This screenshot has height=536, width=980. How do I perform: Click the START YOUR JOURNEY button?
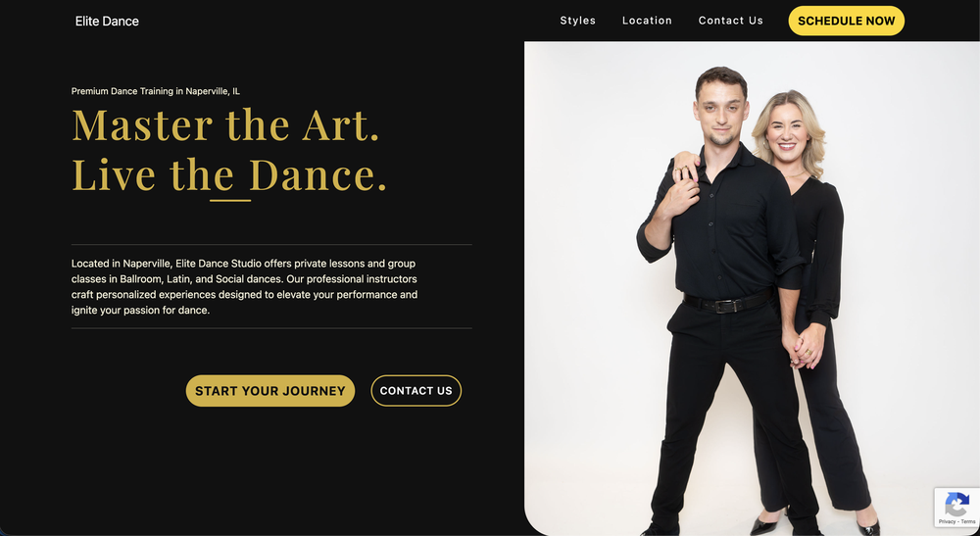(x=270, y=391)
